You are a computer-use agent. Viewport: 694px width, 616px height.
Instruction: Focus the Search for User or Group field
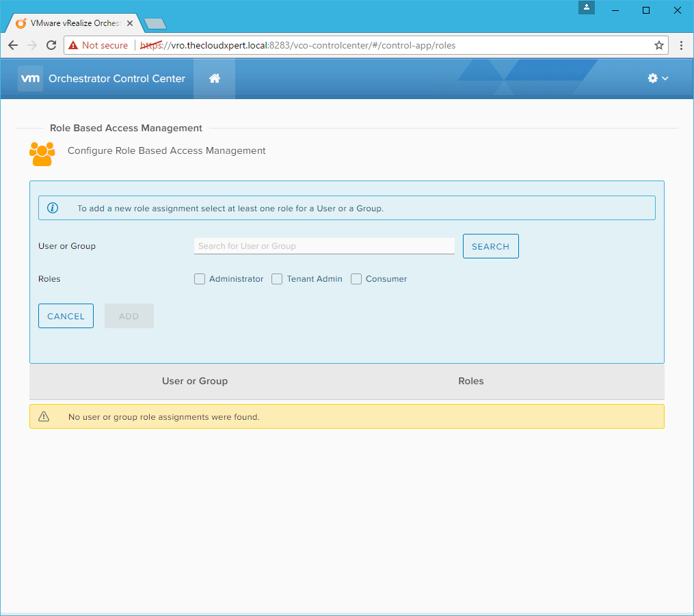[x=324, y=246]
